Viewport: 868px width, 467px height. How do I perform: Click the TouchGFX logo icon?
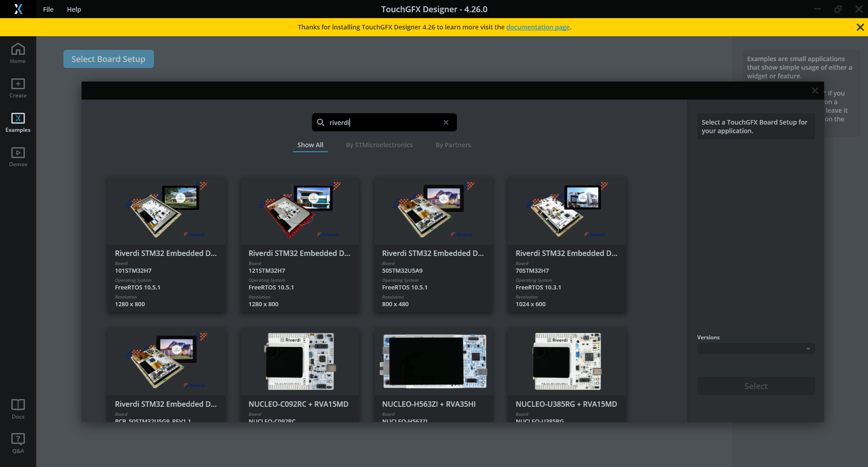click(x=18, y=9)
